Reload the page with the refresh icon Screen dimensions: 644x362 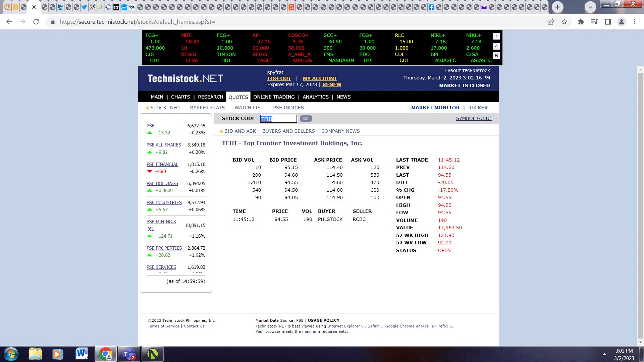[36, 22]
